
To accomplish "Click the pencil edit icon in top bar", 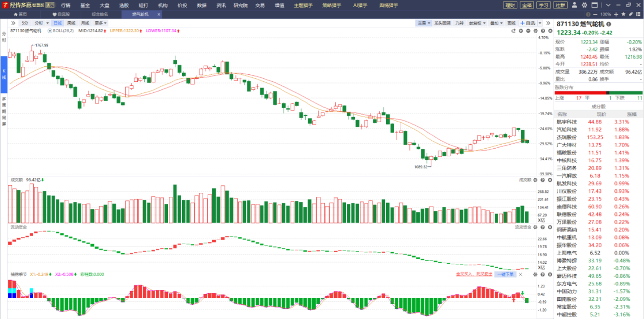I will point(631,14).
